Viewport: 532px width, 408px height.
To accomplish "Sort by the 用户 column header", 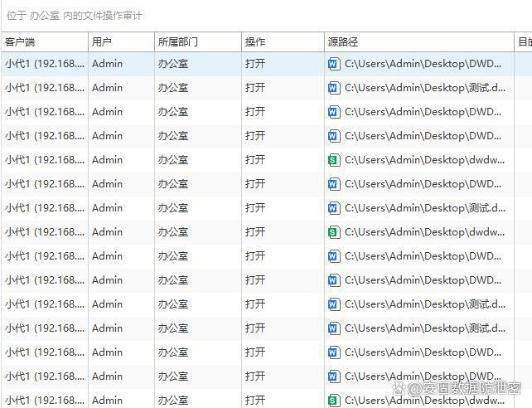I will [121, 42].
